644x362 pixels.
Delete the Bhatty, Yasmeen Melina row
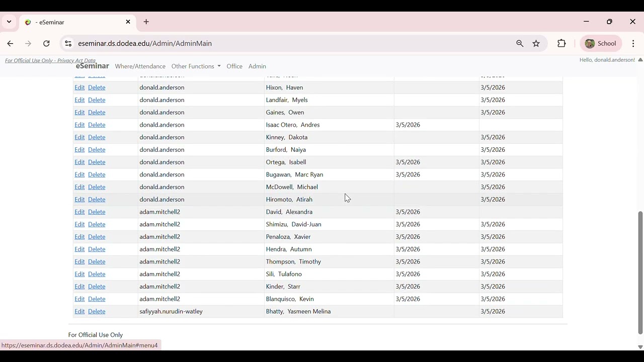[97, 312]
